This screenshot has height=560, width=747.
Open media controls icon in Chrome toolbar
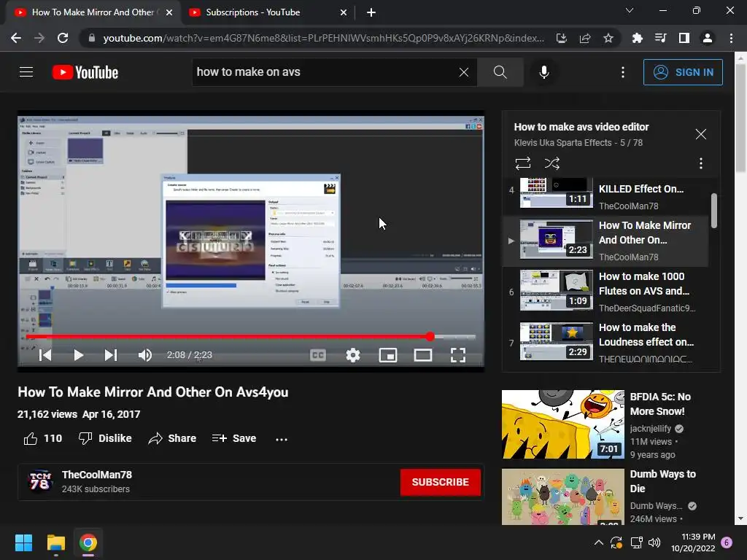(660, 38)
